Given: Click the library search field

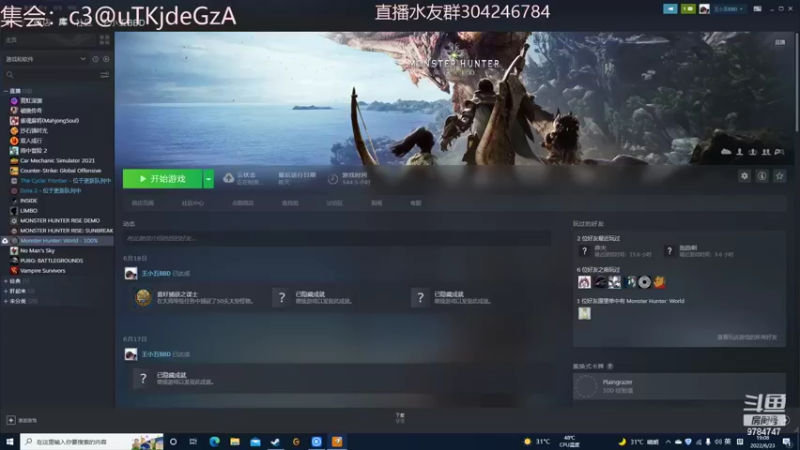Looking at the screenshot, I should (51, 75).
